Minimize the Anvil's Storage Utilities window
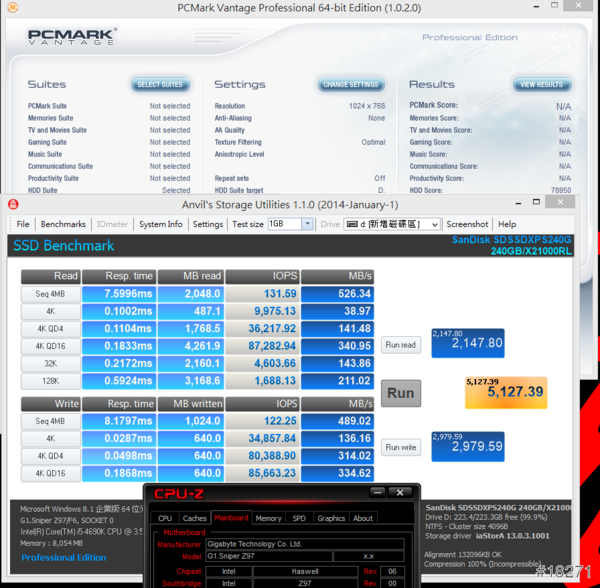600x588 pixels. coord(518,204)
